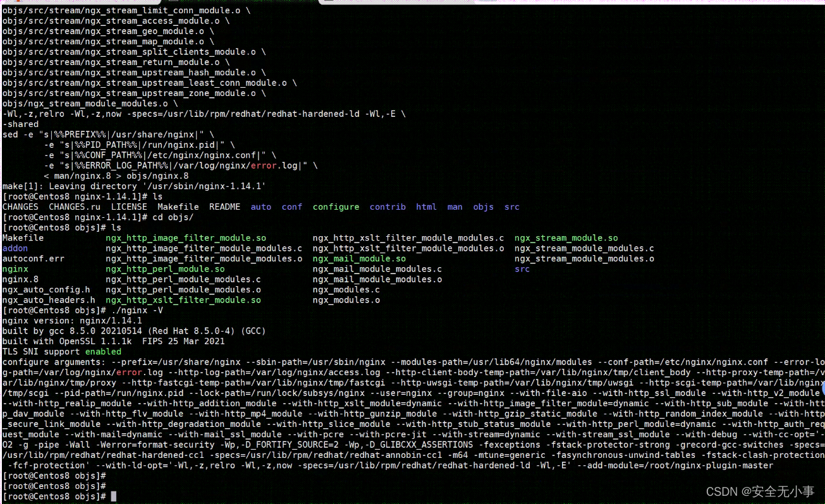This screenshot has height=504, width=825.
Task: Click the ngx_auto_config.h file name
Action: tap(46, 289)
